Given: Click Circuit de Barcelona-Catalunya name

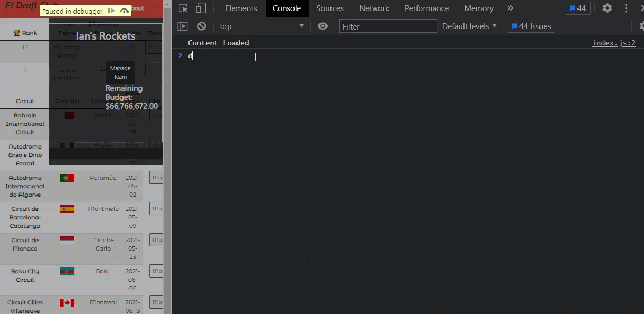Looking at the screenshot, I should click(x=25, y=217).
